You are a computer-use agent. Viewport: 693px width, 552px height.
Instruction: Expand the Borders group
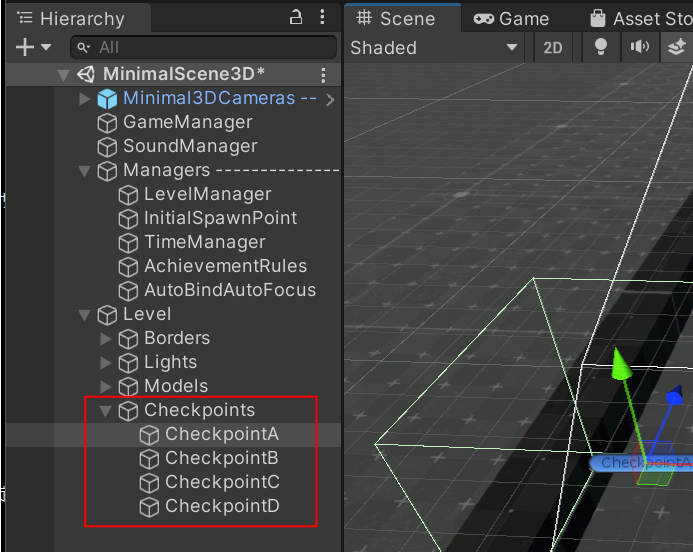tap(105, 339)
